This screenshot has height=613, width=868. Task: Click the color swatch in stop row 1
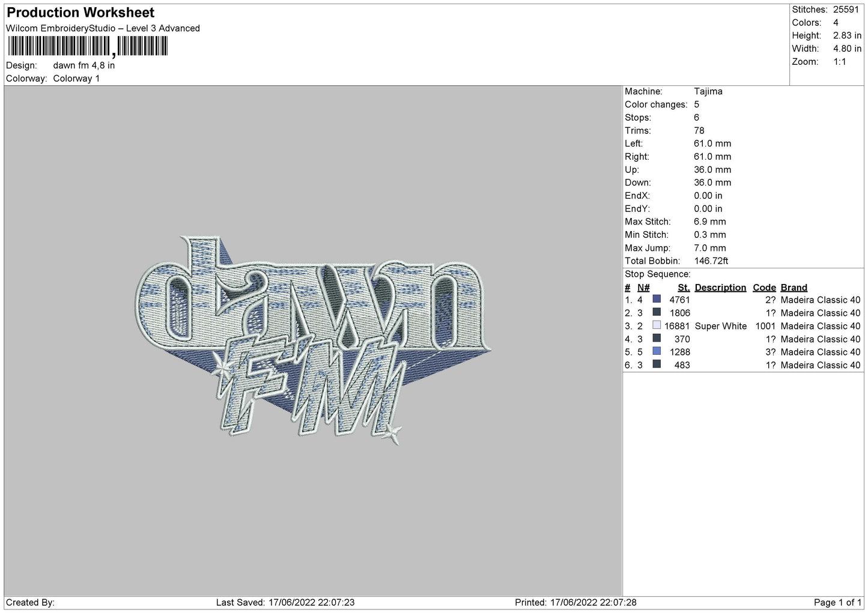click(657, 300)
